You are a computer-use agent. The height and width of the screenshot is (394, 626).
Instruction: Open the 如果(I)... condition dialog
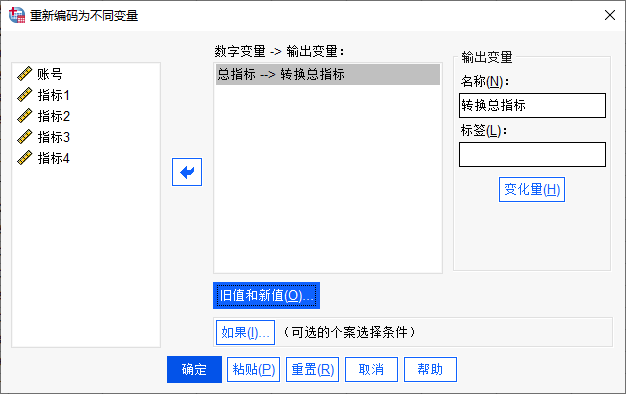point(246,332)
